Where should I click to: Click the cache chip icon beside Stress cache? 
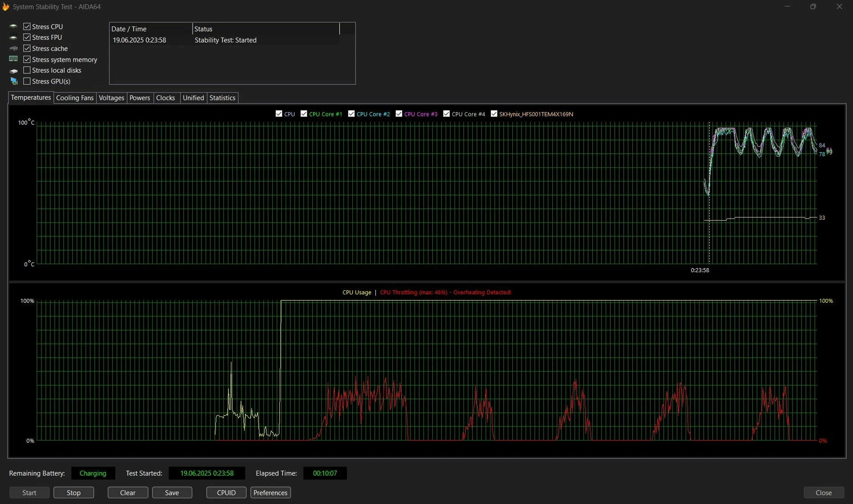coord(14,48)
